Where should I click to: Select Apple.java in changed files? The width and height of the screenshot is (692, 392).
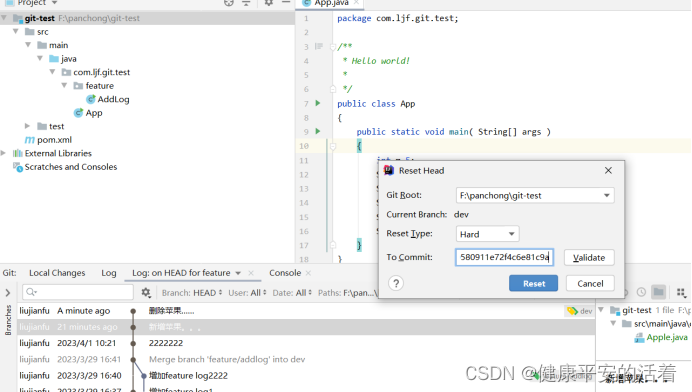(661, 338)
